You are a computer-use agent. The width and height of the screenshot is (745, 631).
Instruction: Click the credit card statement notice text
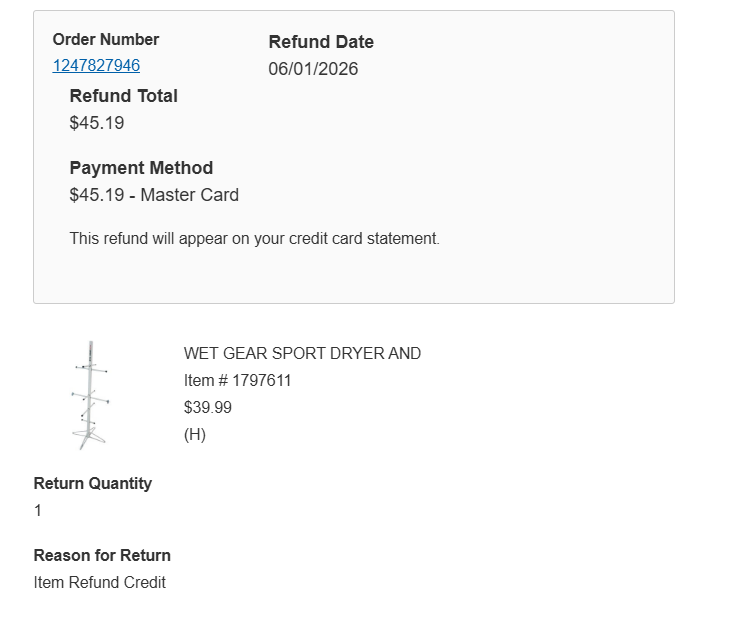pyautogui.click(x=254, y=239)
